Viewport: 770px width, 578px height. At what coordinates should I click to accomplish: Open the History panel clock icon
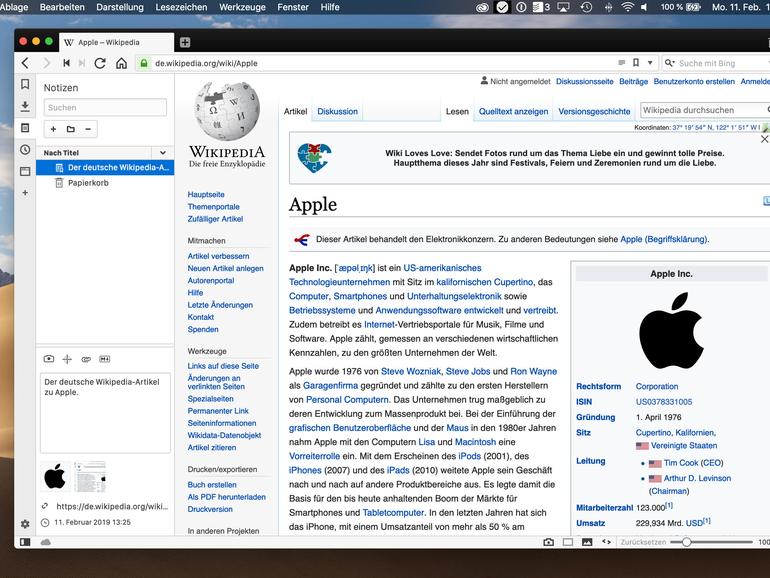(25, 150)
